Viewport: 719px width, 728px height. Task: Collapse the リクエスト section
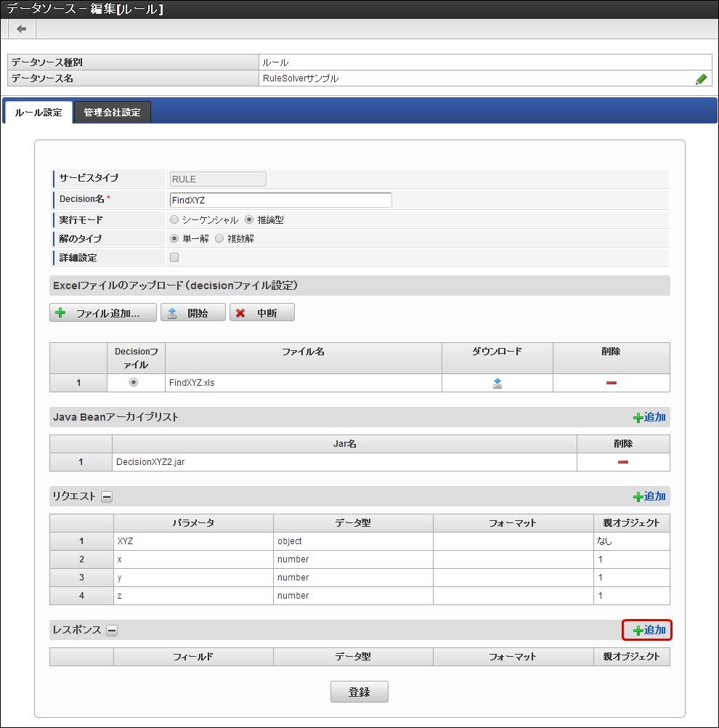pos(107,497)
